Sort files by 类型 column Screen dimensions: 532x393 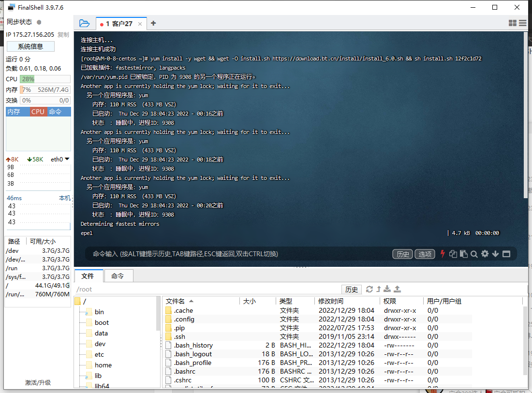tap(295, 301)
